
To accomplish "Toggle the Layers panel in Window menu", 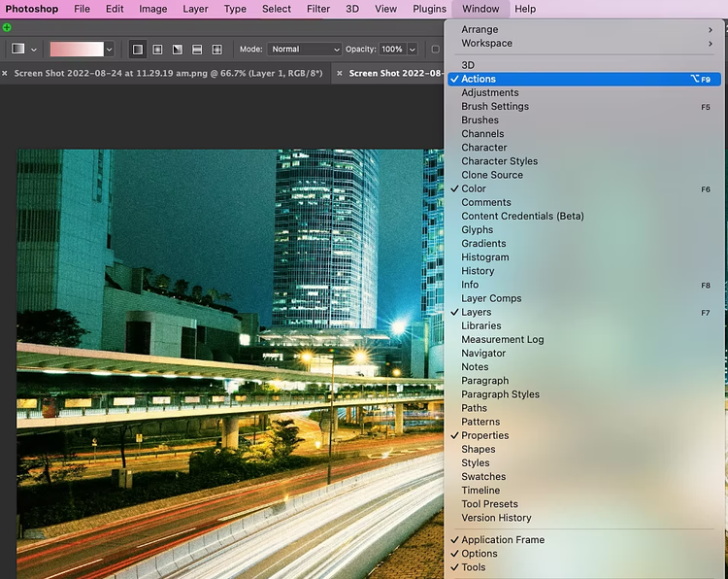I will pos(476,312).
